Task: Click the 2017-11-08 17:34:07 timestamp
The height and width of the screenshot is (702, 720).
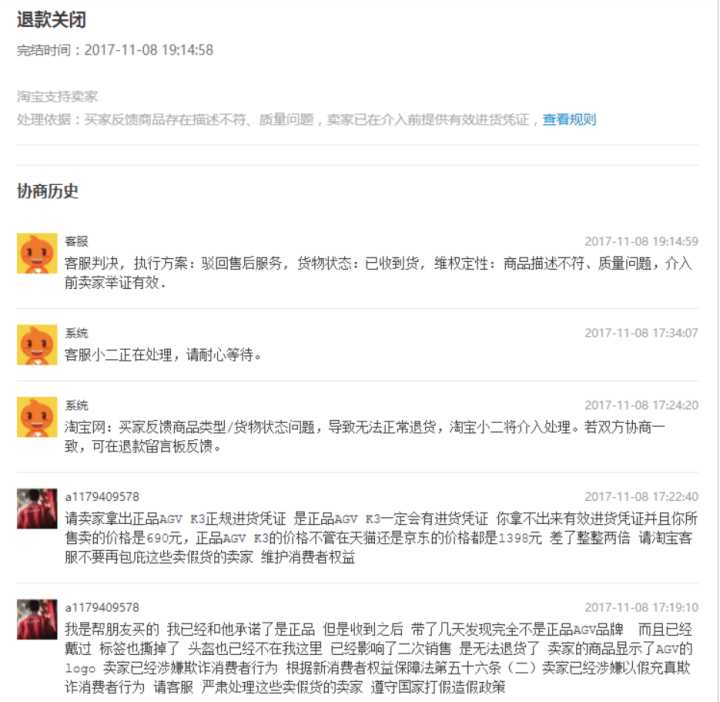Action: tap(641, 333)
